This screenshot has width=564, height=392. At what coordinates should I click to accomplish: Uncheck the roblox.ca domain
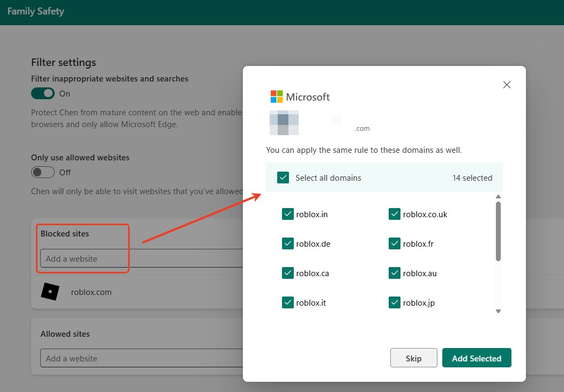coord(288,273)
